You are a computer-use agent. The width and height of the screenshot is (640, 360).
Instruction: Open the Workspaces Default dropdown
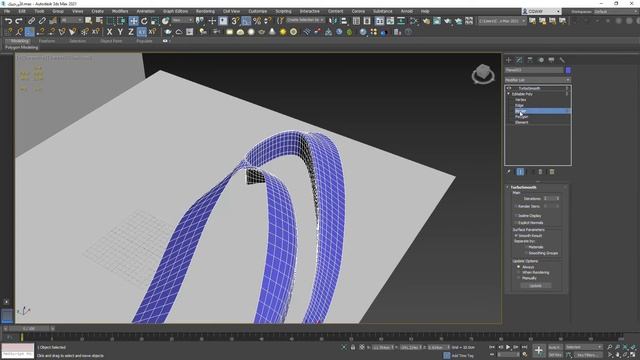pyautogui.click(x=617, y=11)
